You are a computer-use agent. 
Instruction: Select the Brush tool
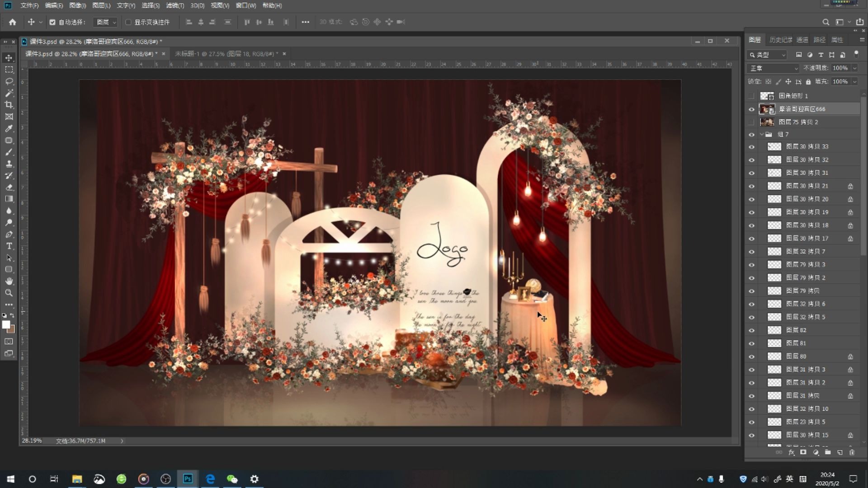click(x=9, y=152)
